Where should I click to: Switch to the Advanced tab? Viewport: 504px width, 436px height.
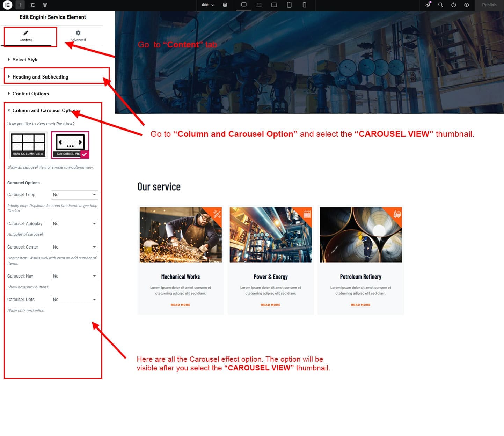tap(78, 36)
